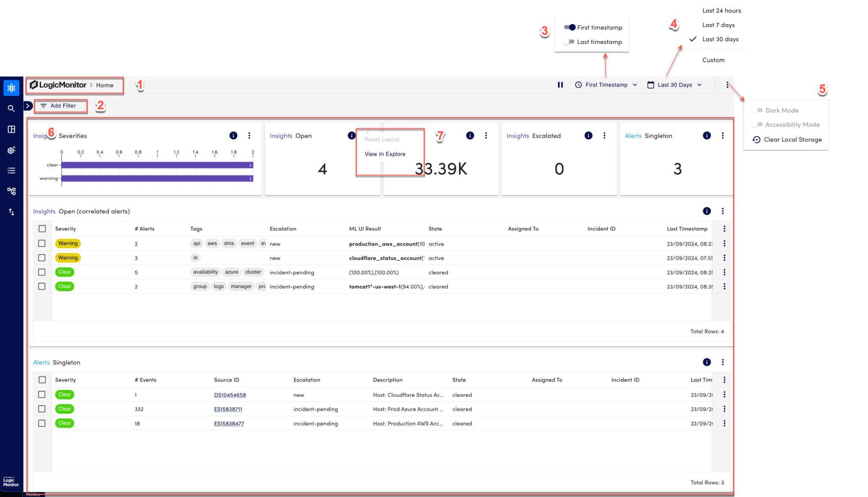This screenshot has height=497, width=868.
Task: Expand the Last 30 Days date range dropdown
Action: coord(674,84)
